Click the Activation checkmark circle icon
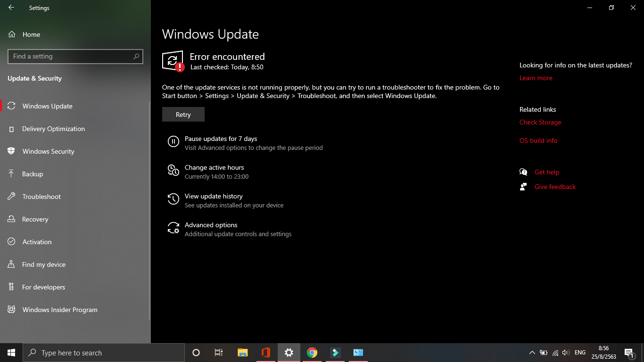644x362 pixels. click(12, 242)
